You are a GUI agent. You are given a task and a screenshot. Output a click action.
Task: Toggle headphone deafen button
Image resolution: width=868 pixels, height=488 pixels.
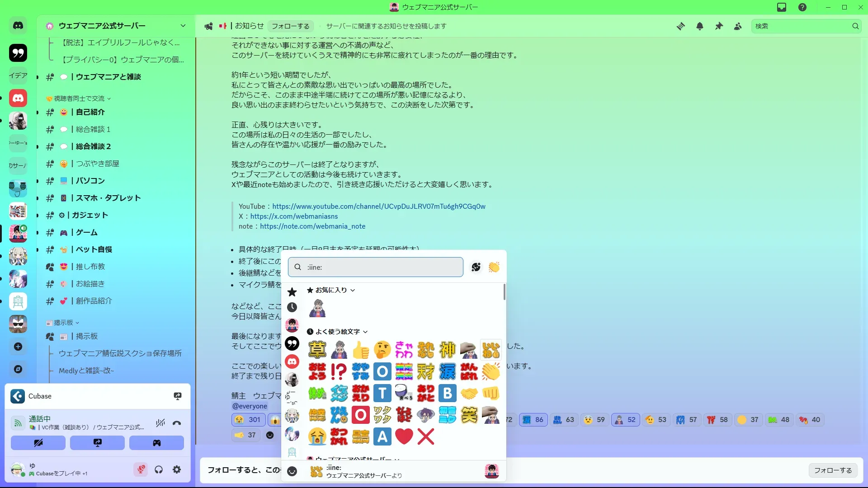click(x=159, y=470)
